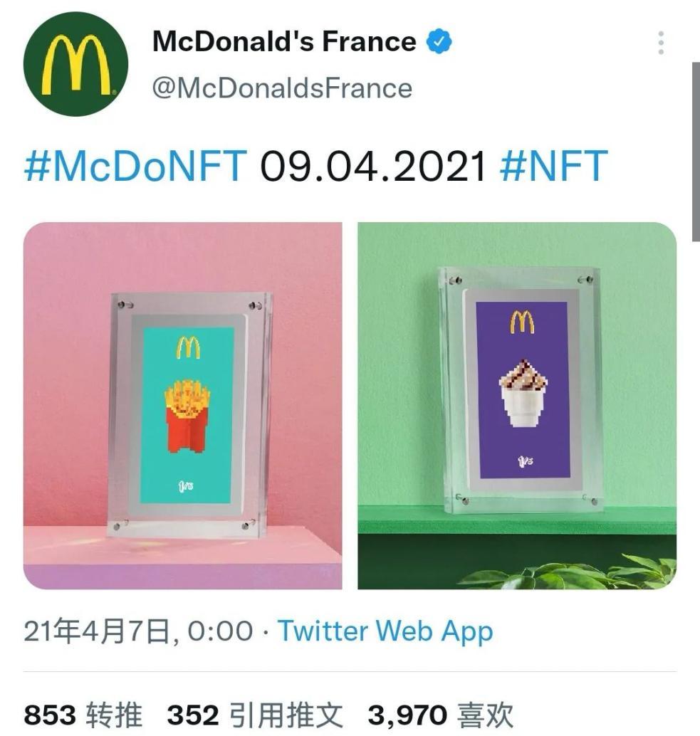Viewport: 700px width, 736px height.
Task: Click golden arches logo on teal card
Action: point(188,347)
